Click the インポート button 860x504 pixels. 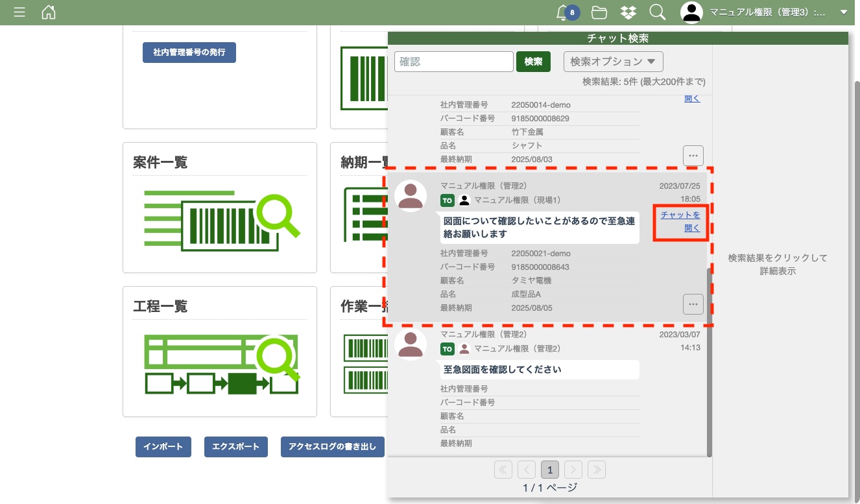(163, 447)
